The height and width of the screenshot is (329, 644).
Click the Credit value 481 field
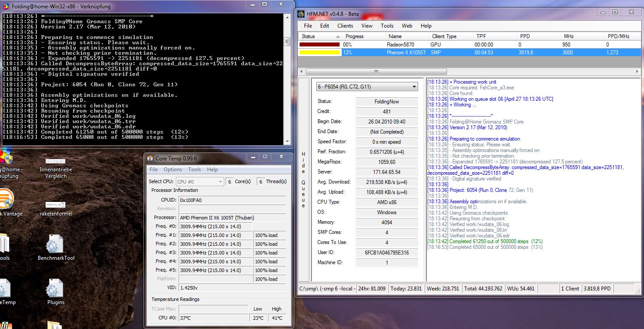(386, 112)
